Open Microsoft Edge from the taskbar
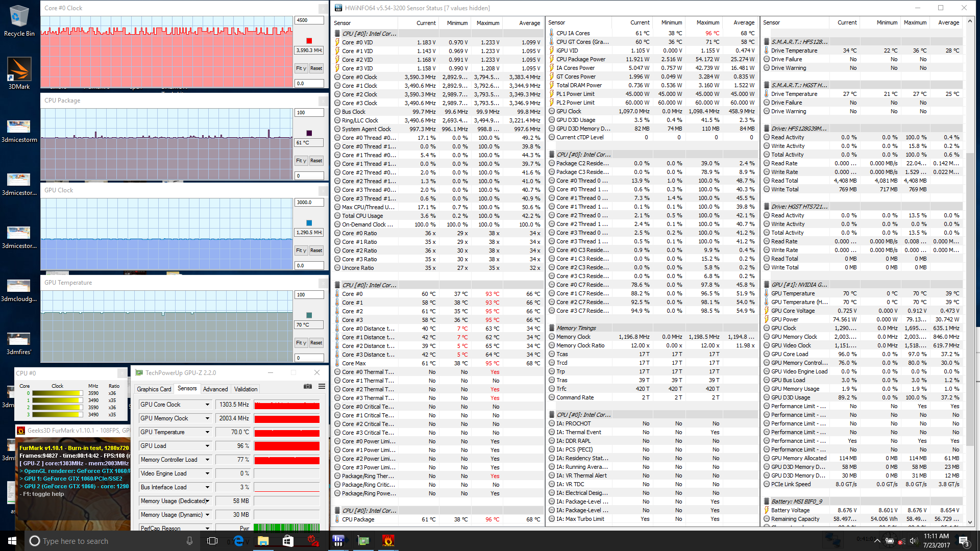 click(238, 541)
